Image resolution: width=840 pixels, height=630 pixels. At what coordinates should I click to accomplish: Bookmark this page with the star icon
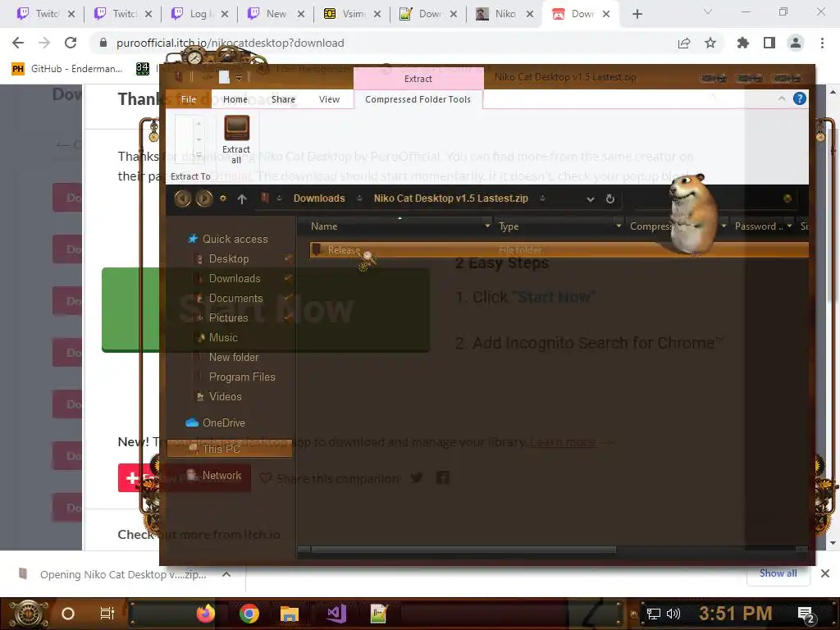point(710,43)
